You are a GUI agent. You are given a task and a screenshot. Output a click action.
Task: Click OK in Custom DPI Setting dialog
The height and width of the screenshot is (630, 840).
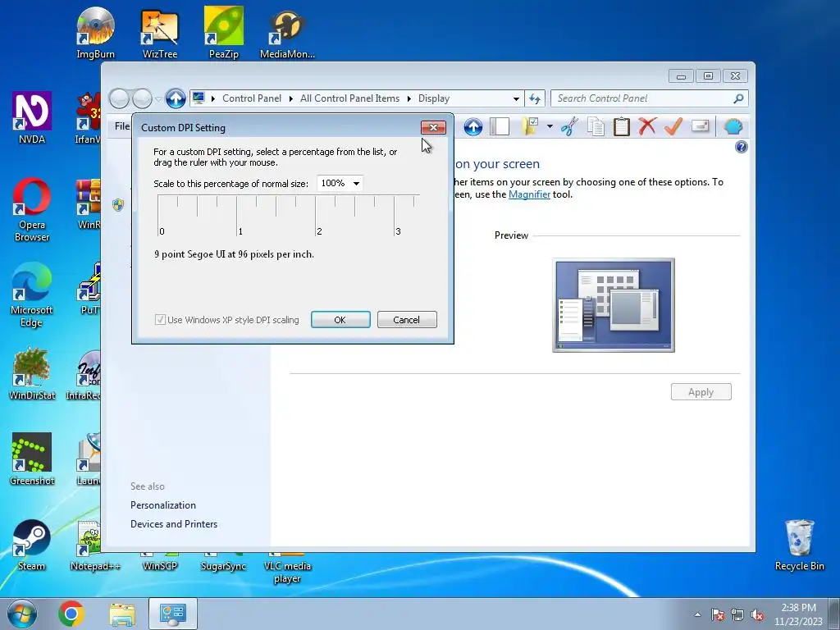click(340, 320)
